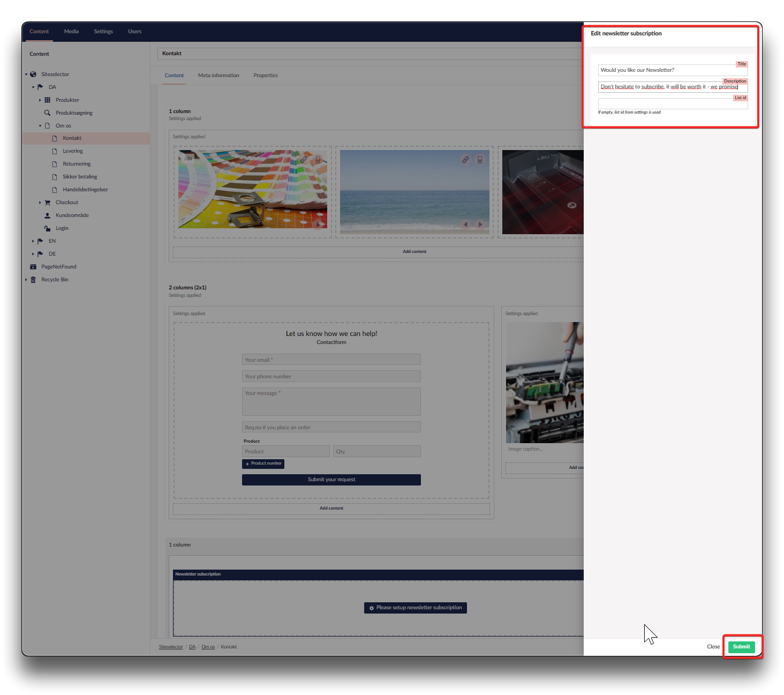This screenshot has width=784, height=695.
Task: Switch to the Meta information tab
Action: [218, 76]
